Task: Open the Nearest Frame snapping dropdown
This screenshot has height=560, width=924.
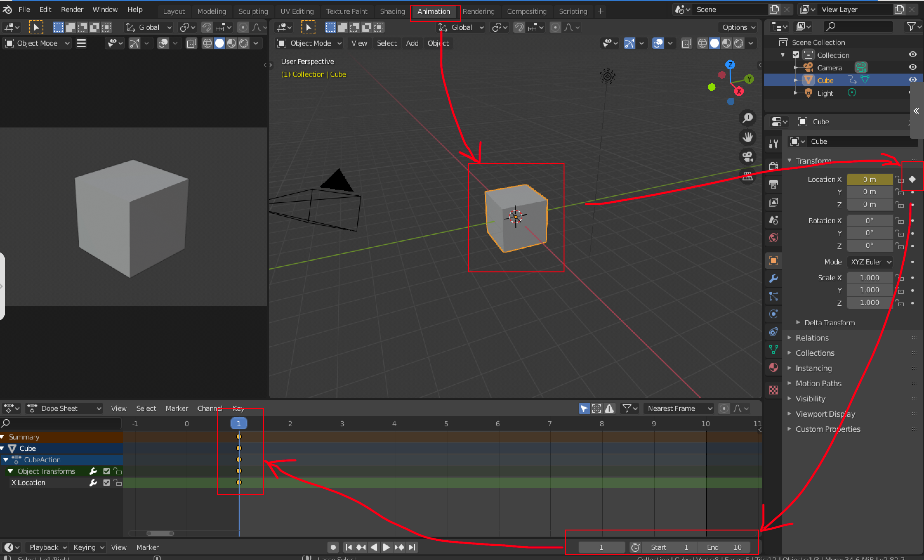Action: [679, 408]
